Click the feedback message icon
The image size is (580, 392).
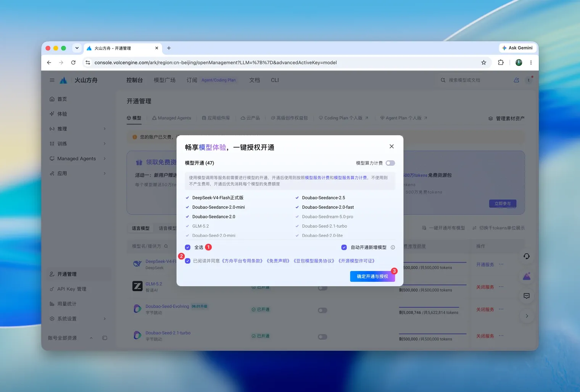click(527, 296)
